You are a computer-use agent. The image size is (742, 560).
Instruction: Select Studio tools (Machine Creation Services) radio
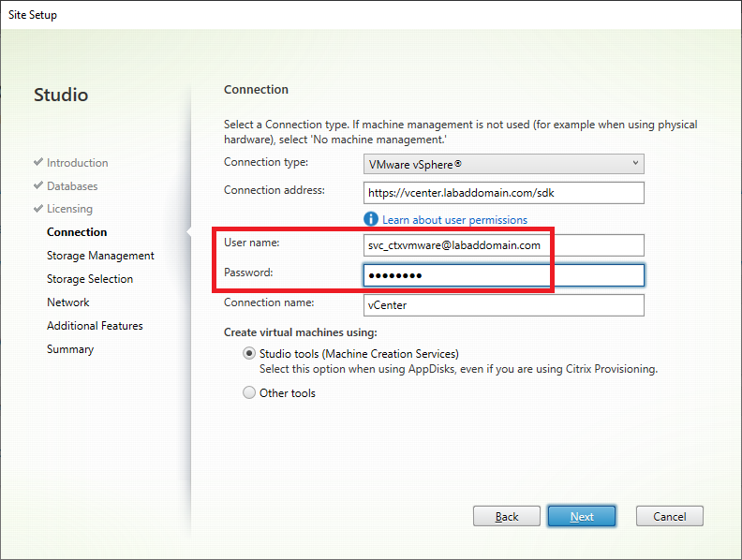click(249, 354)
